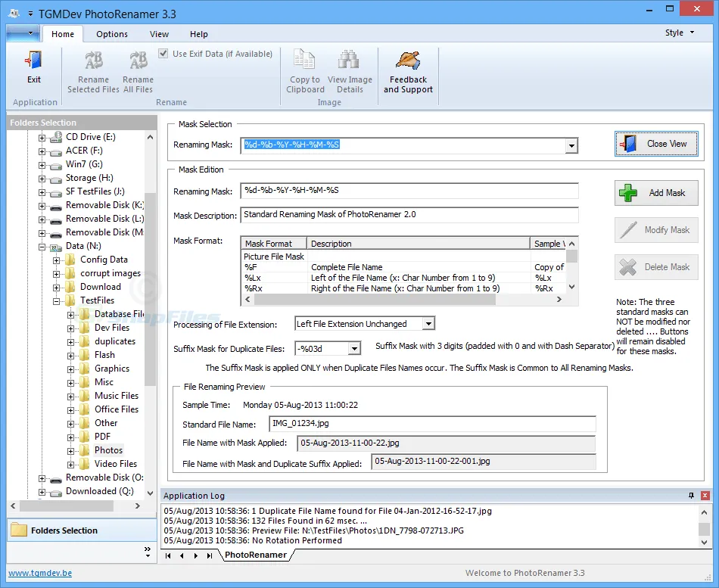Open Suffix Mask for Duplicate Files dropdown
Viewport: 719px width, 588px height.
point(354,349)
